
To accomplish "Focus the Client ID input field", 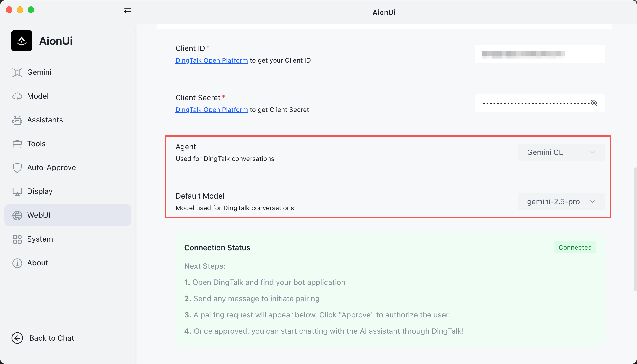I will (540, 54).
